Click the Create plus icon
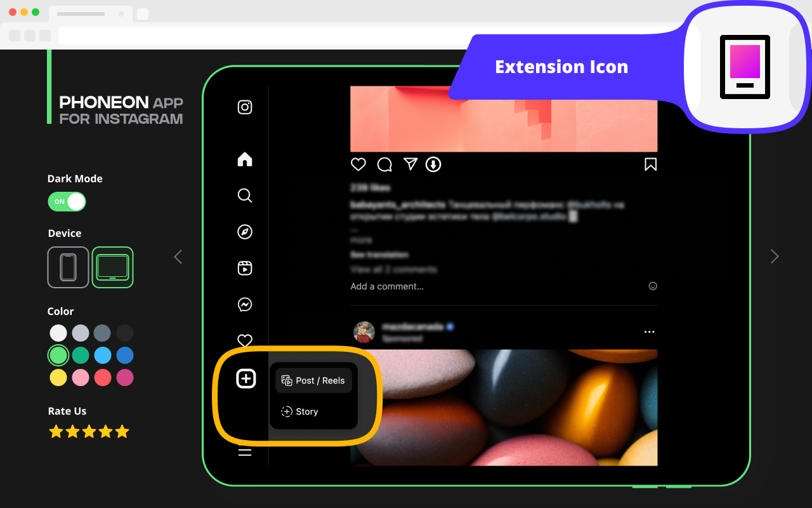The width and height of the screenshot is (812, 508). tap(246, 379)
